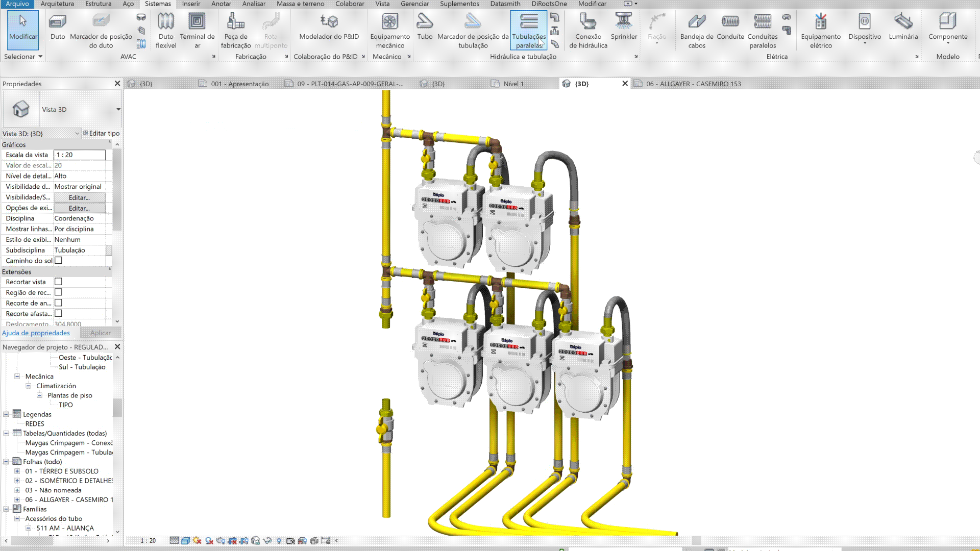Open the Vista 3D type selector dropdown
The height and width of the screenshot is (551, 980).
pyautogui.click(x=118, y=109)
